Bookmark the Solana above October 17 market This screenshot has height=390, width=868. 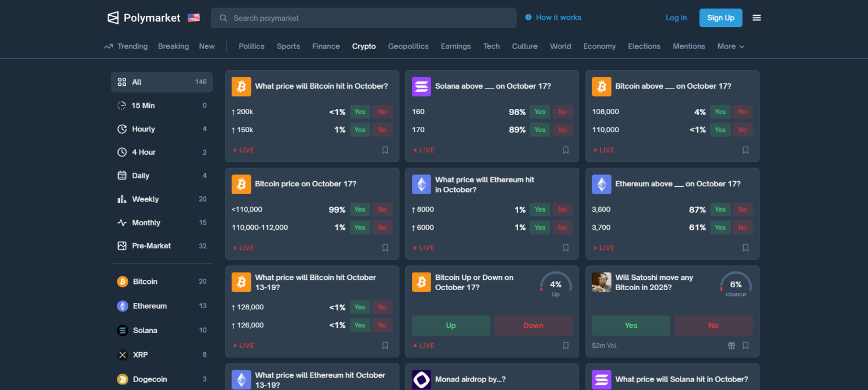tap(565, 150)
